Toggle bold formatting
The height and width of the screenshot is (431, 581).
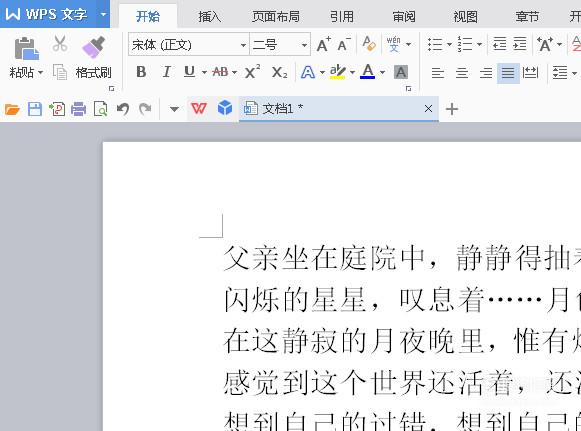(141, 72)
